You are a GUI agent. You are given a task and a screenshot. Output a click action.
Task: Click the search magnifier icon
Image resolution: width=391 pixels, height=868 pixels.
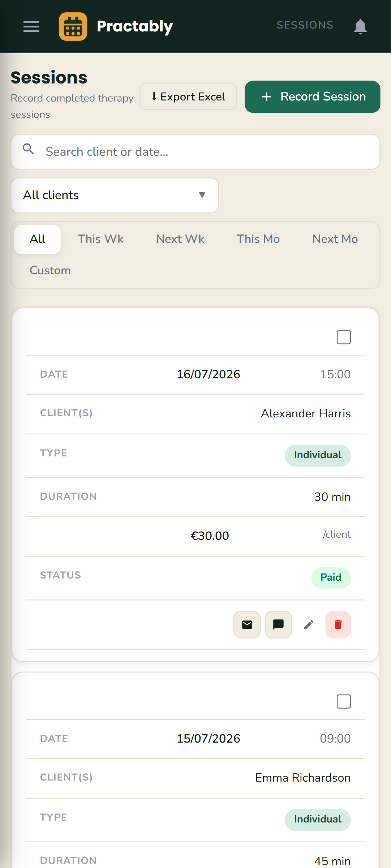29,149
